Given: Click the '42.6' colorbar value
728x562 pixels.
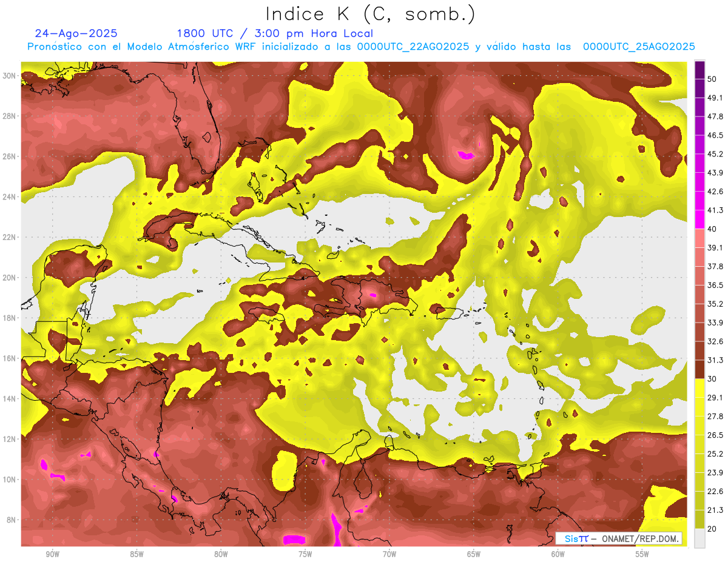Looking at the screenshot, I should coord(715,192).
